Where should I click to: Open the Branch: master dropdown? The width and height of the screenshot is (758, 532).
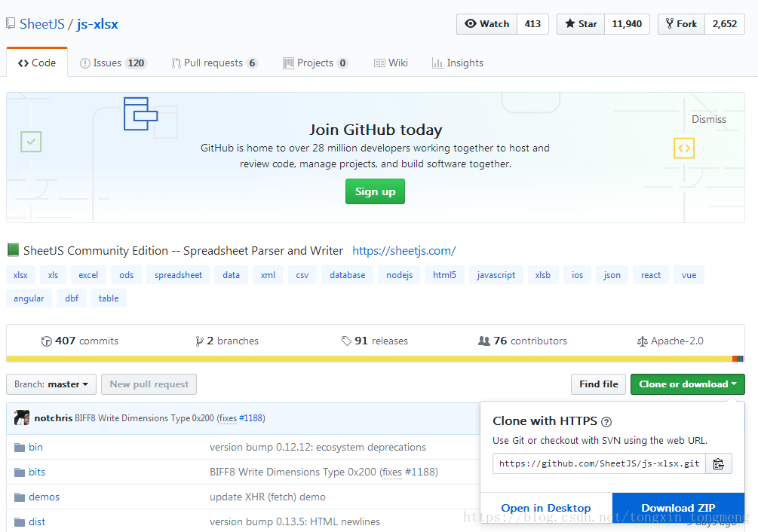click(51, 384)
